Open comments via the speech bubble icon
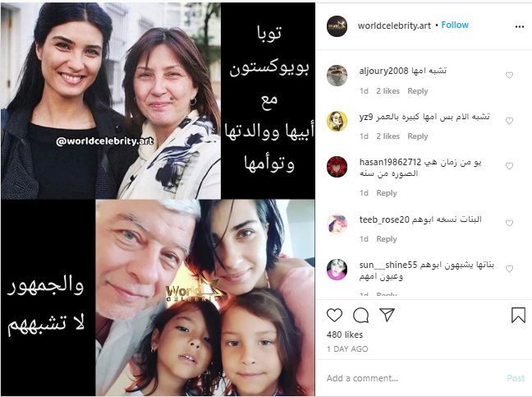The height and width of the screenshot is (397, 532). click(360, 315)
